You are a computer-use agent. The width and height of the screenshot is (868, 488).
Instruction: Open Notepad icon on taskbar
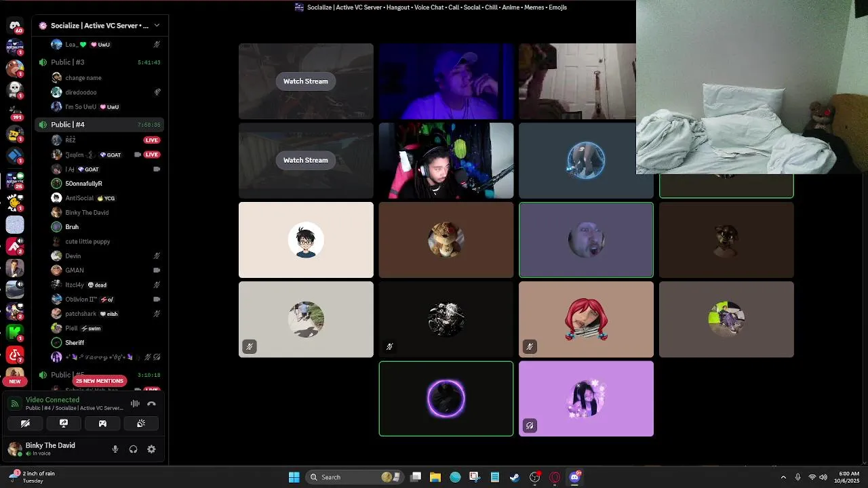click(x=495, y=477)
